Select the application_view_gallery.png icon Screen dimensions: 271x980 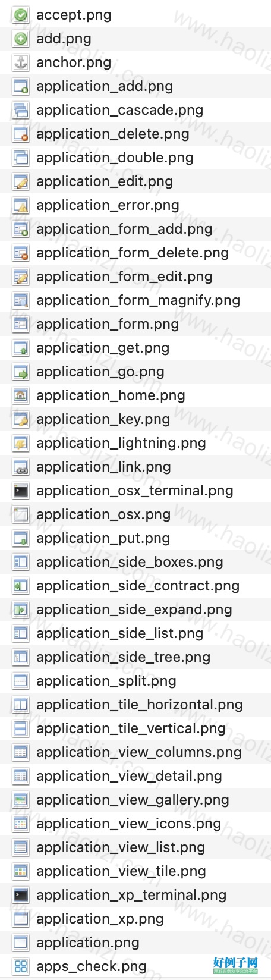[x=21, y=800]
